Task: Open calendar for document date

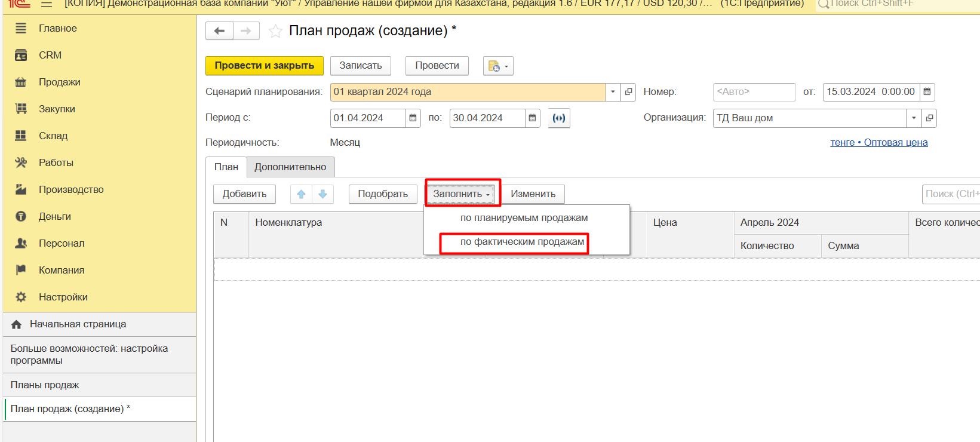Action: (x=927, y=92)
